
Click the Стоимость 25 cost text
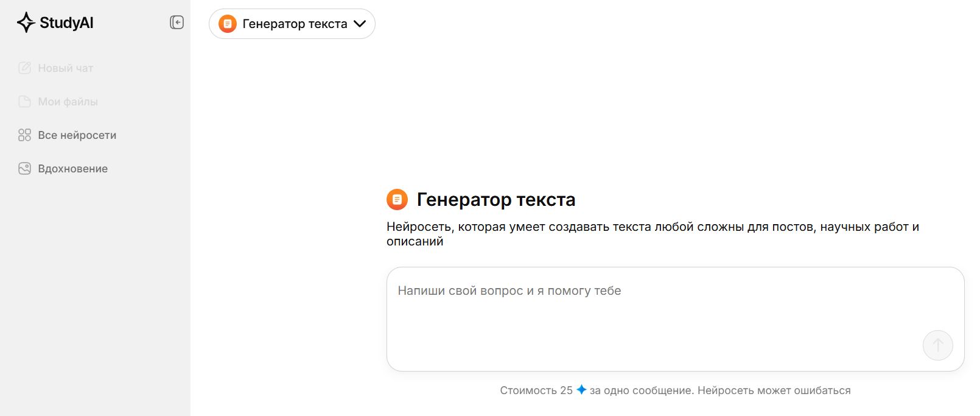(536, 390)
